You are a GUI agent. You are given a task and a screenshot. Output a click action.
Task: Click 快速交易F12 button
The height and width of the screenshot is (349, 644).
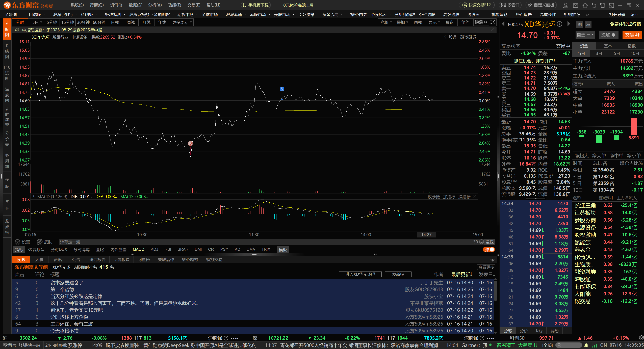[477, 5]
